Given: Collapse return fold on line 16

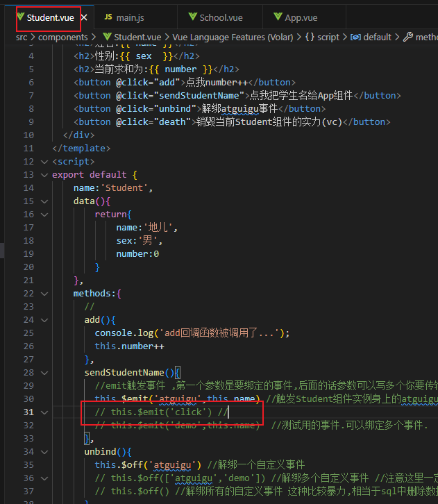Looking at the screenshot, I should [44, 215].
